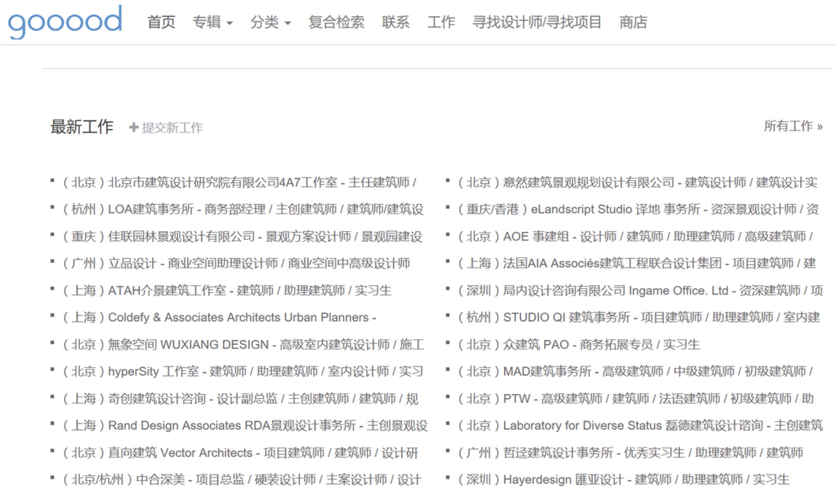Expand the 专辑 dropdown menu

[213, 22]
